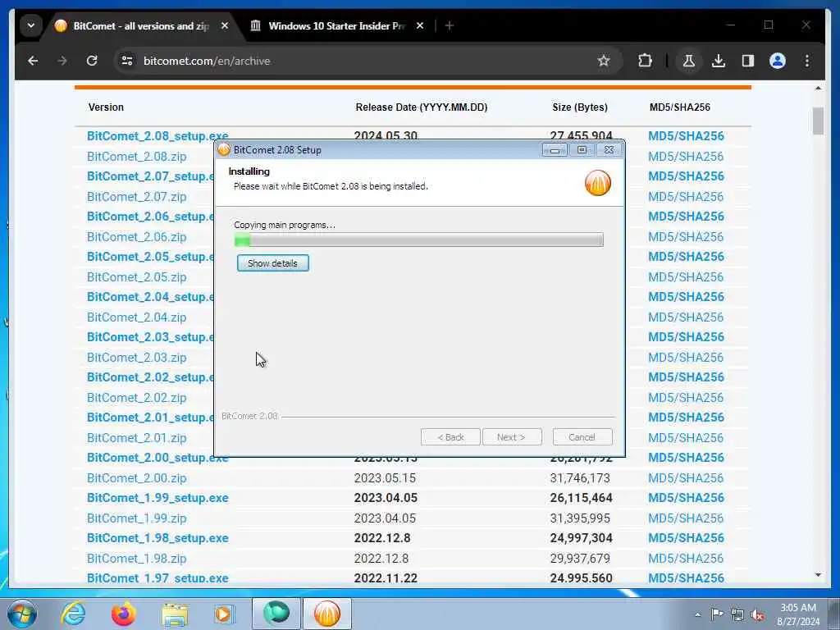Select release date 2023.04.05 of 1.99 zip
840x630 pixels.
(x=386, y=518)
